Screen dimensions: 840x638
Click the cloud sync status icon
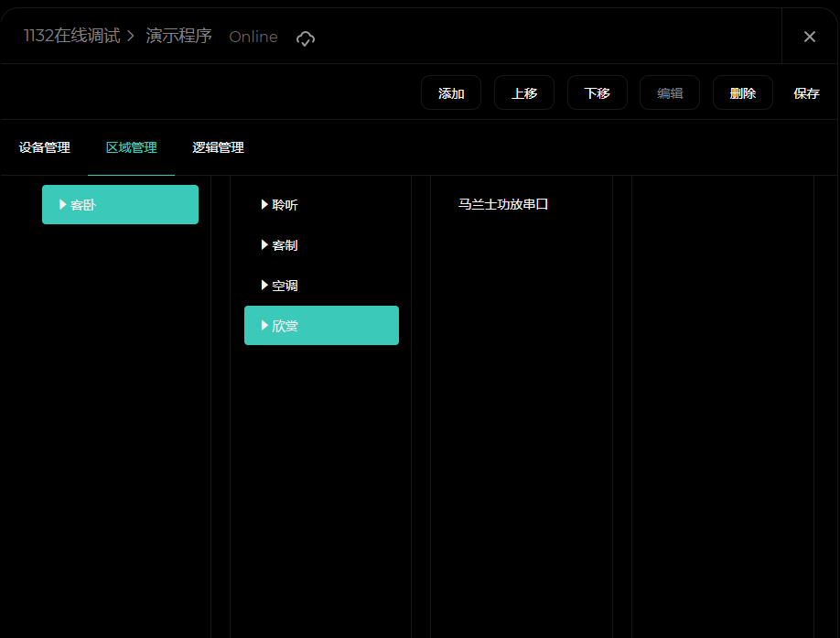(306, 38)
